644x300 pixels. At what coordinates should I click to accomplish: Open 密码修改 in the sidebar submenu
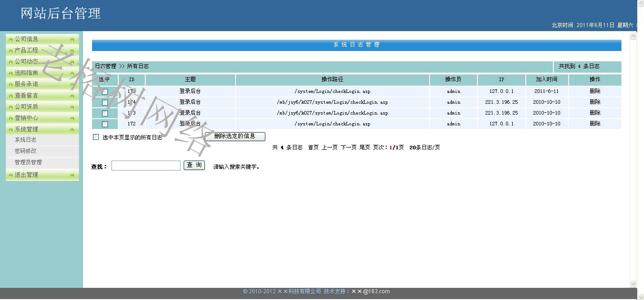[x=25, y=151]
